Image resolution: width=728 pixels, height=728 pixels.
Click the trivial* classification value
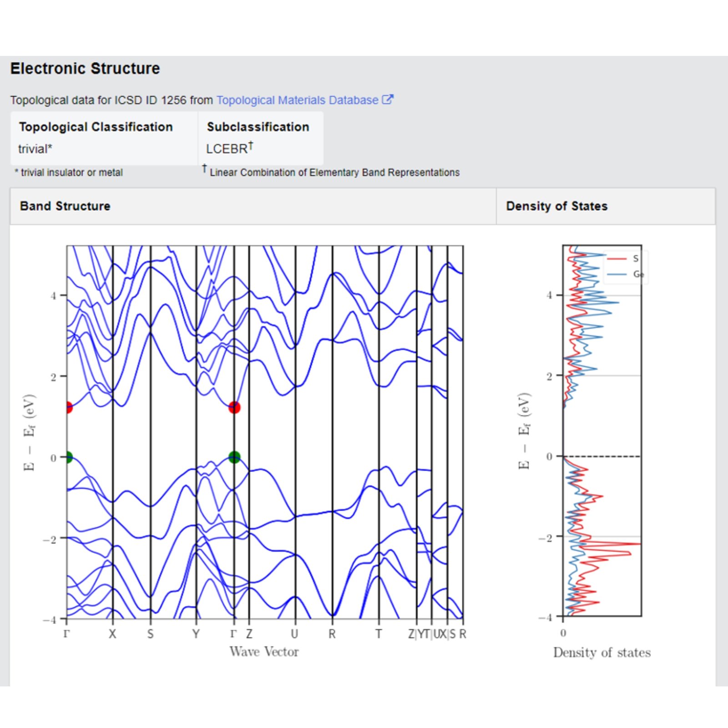click(35, 149)
